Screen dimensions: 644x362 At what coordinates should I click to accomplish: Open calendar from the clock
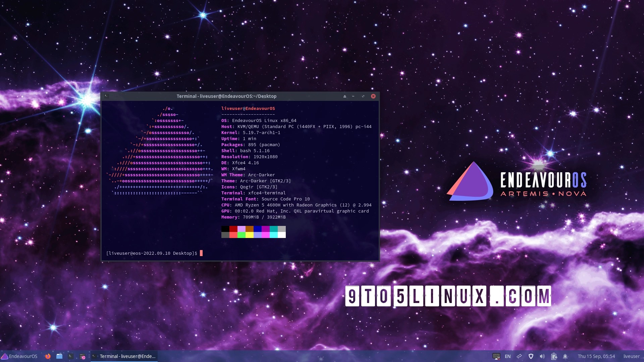point(596,356)
